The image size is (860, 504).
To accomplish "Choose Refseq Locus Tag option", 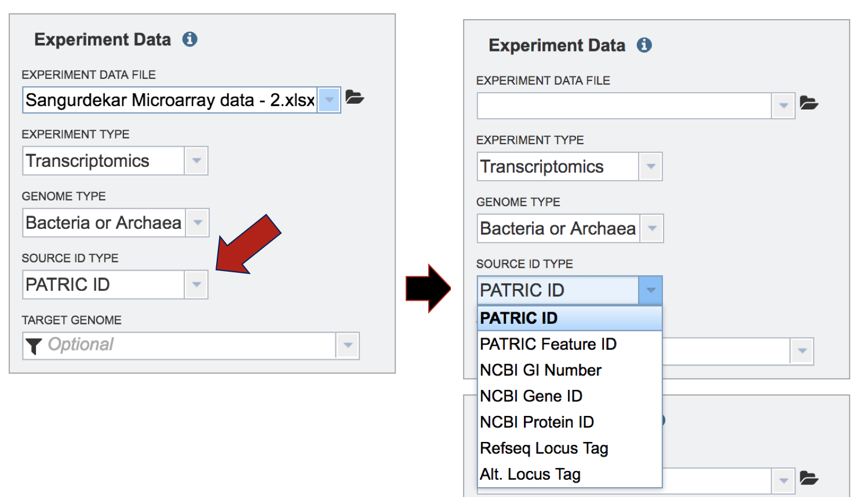I will (544, 448).
